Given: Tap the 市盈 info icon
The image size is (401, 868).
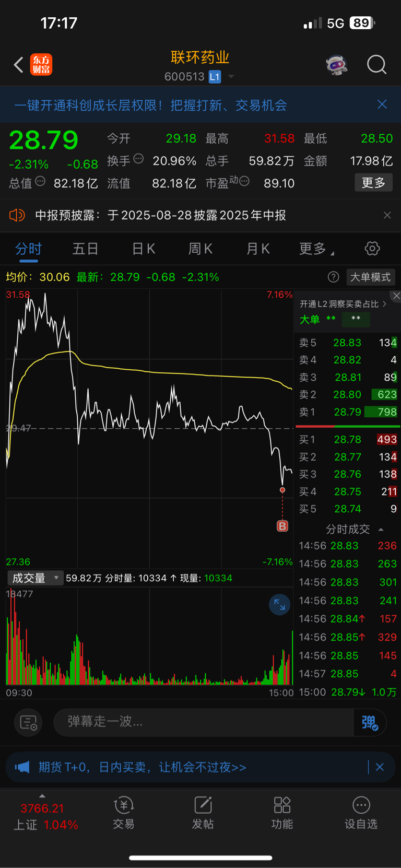Looking at the screenshot, I should 244,181.
